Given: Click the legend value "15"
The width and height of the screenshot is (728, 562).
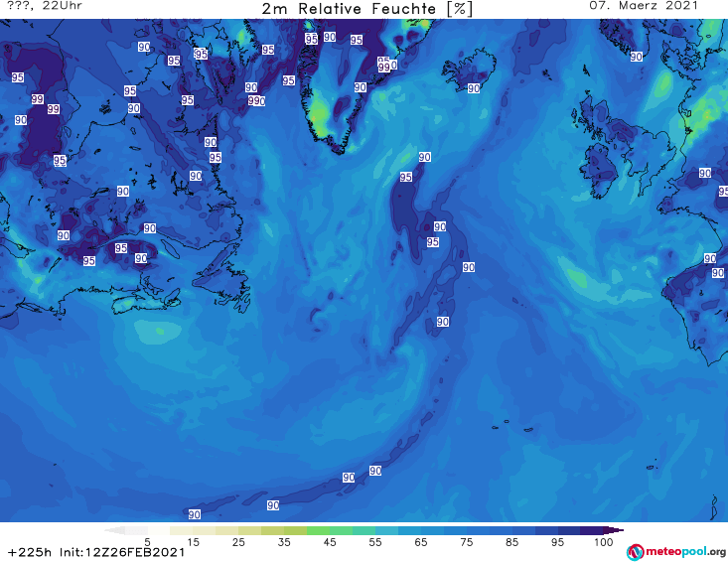Looking at the screenshot, I should tap(193, 542).
